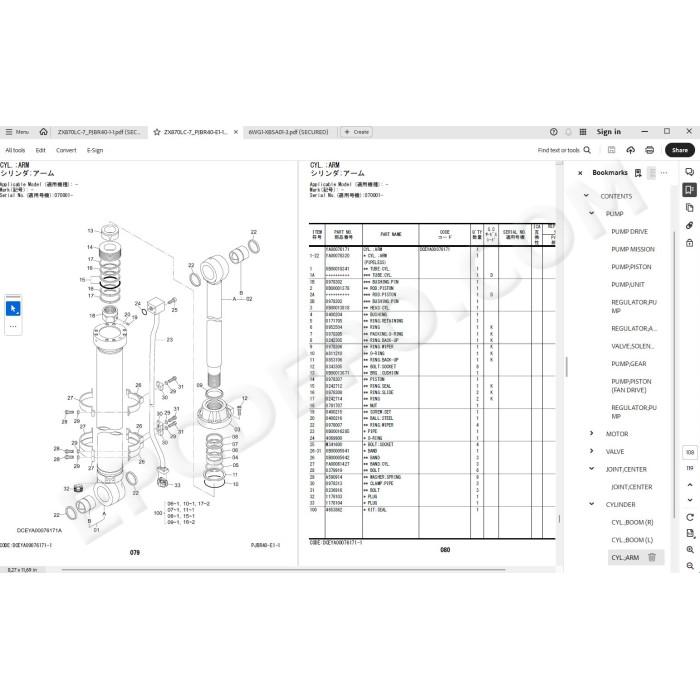Switch to the first ZX870LC-7_PJBR40-1-1.pdf tab
The height and width of the screenshot is (700, 700).
click(x=99, y=132)
